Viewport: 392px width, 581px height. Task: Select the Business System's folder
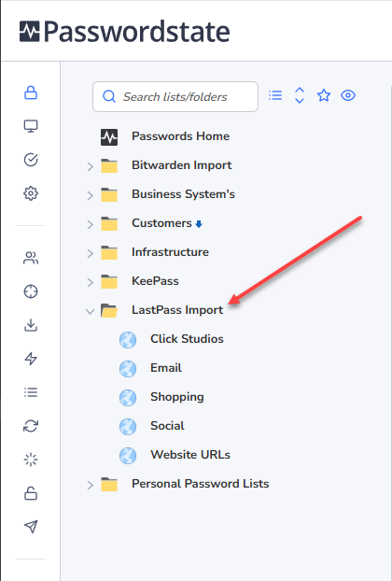click(x=183, y=194)
